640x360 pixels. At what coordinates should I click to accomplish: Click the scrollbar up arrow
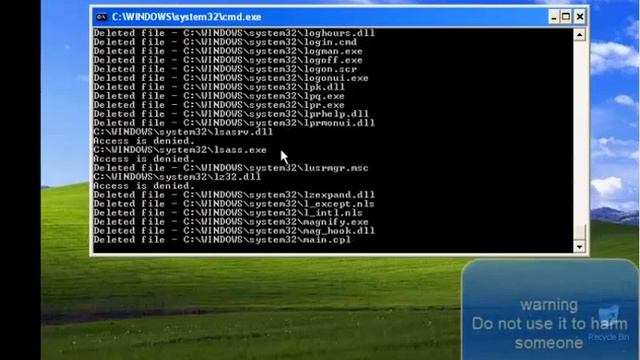coord(579,35)
